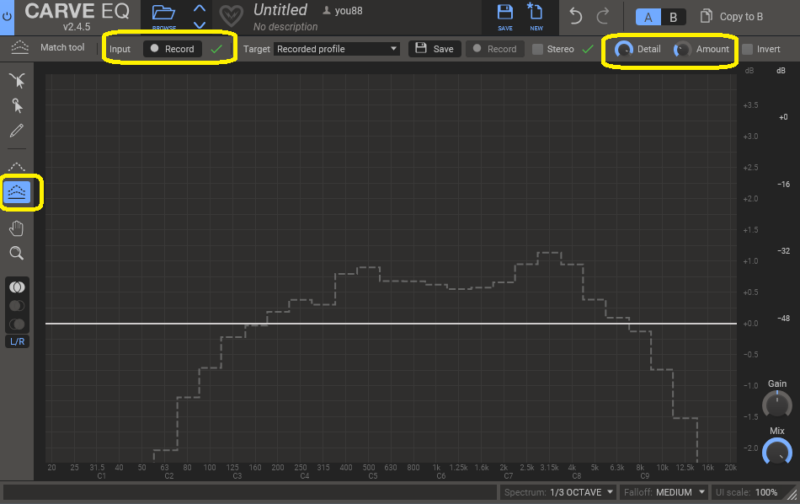Select the highlighted Match tool icon
The width and height of the screenshot is (800, 504).
[18, 191]
